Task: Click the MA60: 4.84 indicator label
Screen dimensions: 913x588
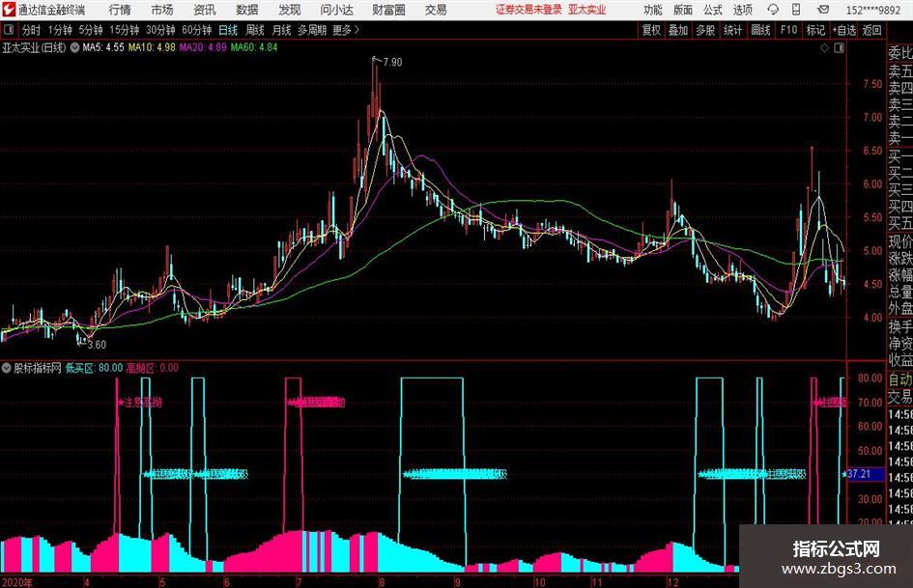Action: [254, 47]
